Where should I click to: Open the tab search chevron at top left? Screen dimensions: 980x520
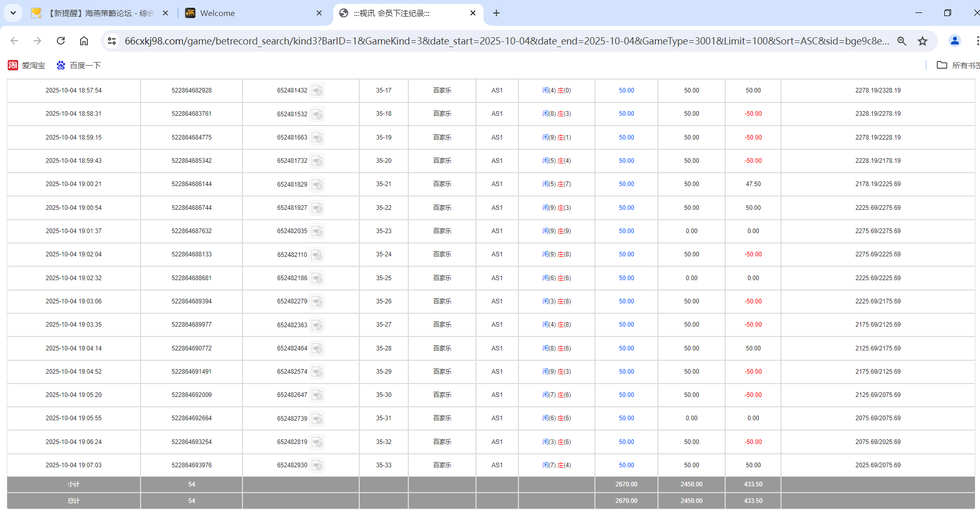click(x=13, y=12)
